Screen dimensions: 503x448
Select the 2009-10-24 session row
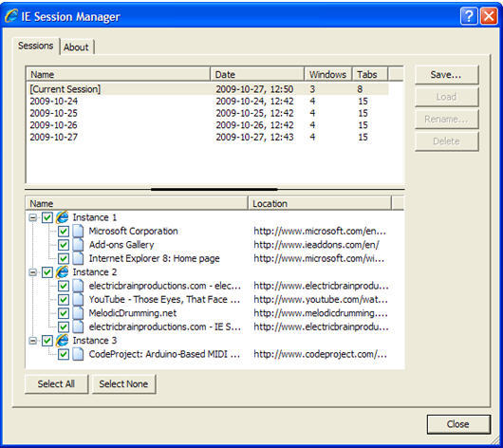208,102
